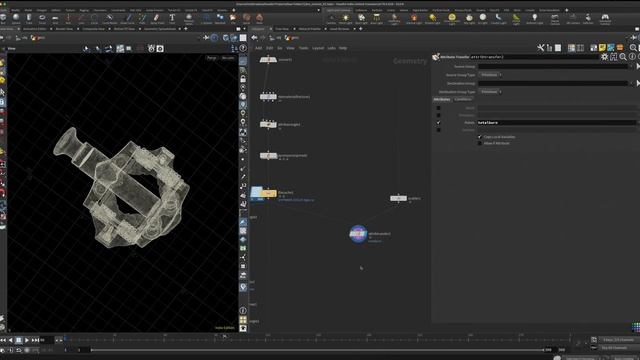Image resolution: width=640 pixels, height=360 pixels.
Task: Select the Sky Light shelf tool
Action: pyautogui.click(x=469, y=18)
